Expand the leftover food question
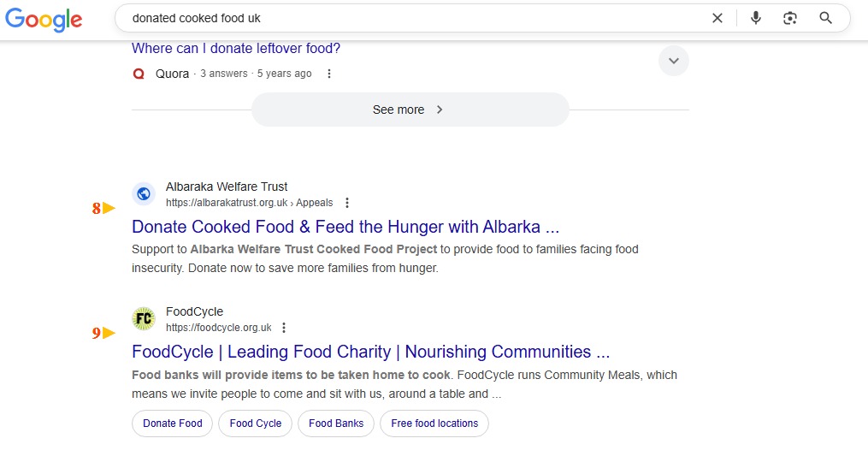This screenshot has width=868, height=462. point(674,61)
